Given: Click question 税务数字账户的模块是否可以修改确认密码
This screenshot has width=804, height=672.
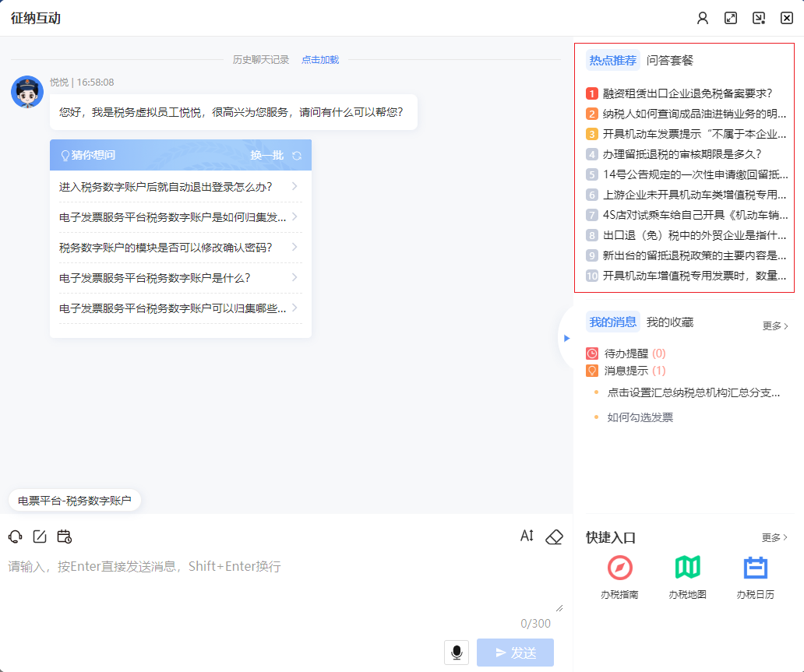Looking at the screenshot, I should [x=166, y=248].
